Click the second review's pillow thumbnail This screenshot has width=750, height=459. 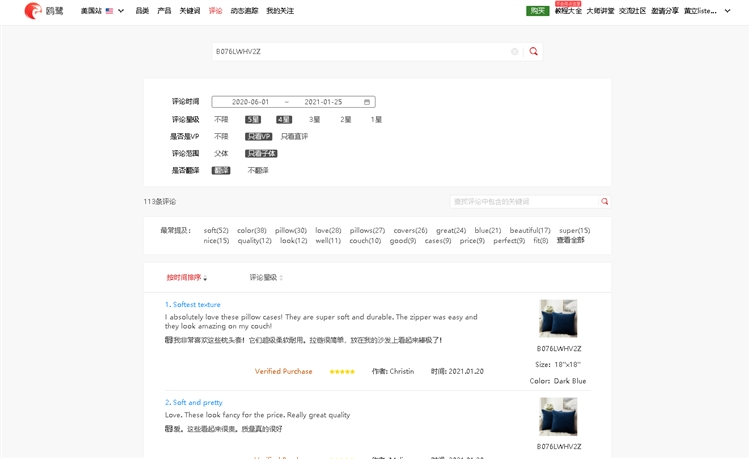pyautogui.click(x=558, y=416)
